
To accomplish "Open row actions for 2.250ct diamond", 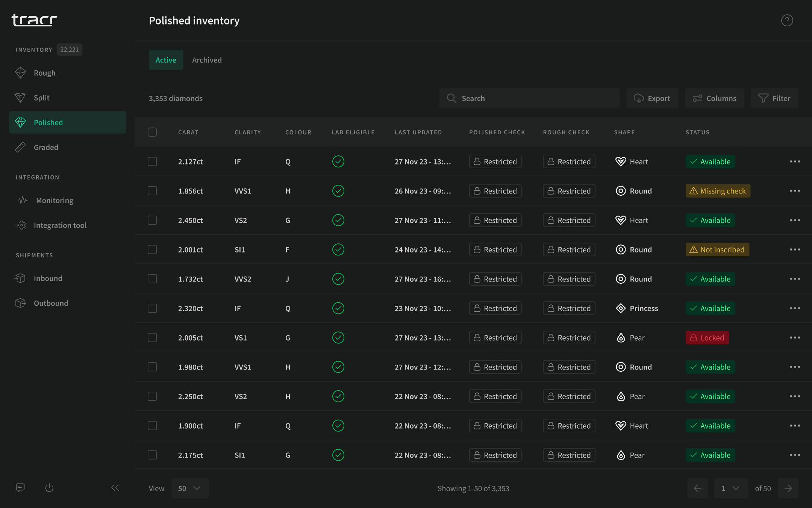I will [x=795, y=396].
